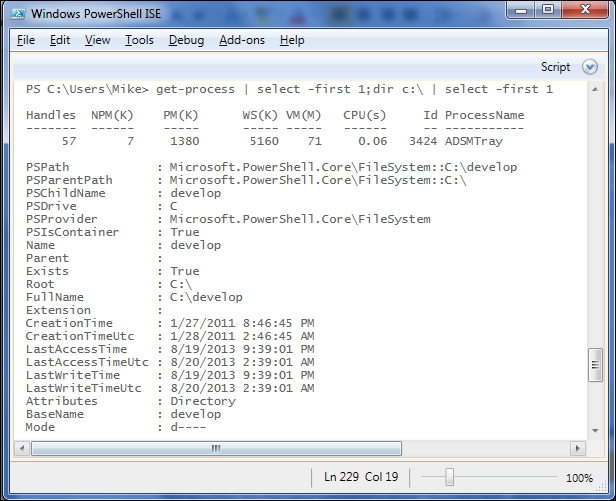Expand the Script pane with the chevron button
The width and height of the screenshot is (616, 501).
[590, 67]
